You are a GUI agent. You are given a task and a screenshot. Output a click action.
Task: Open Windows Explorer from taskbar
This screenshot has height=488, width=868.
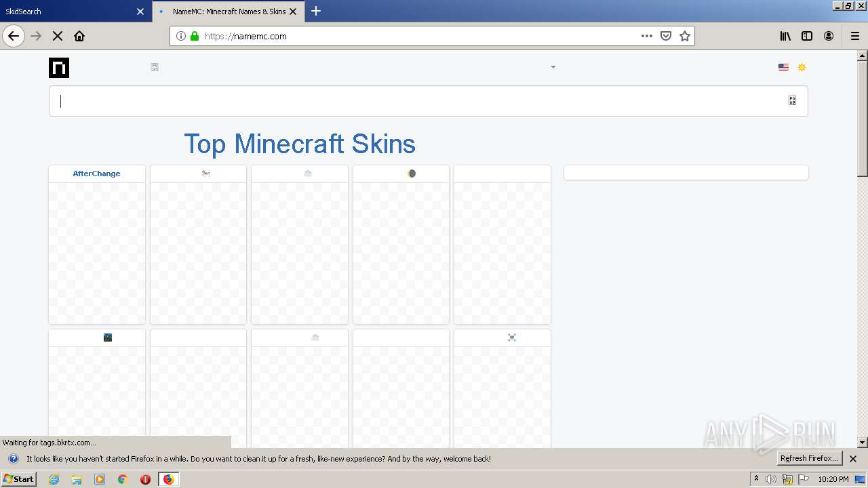point(77,479)
